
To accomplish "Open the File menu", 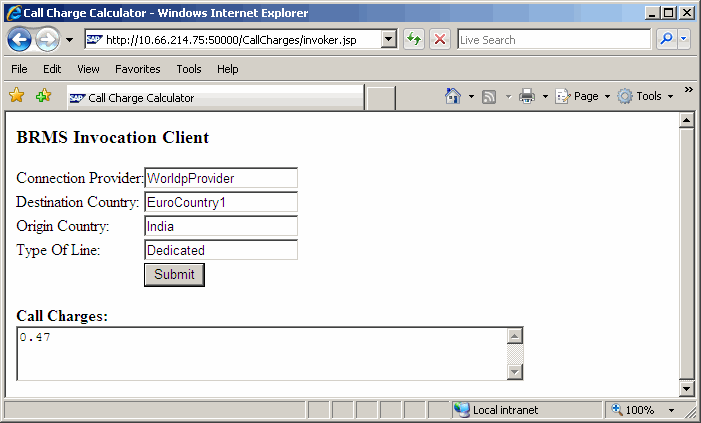I will 20,69.
